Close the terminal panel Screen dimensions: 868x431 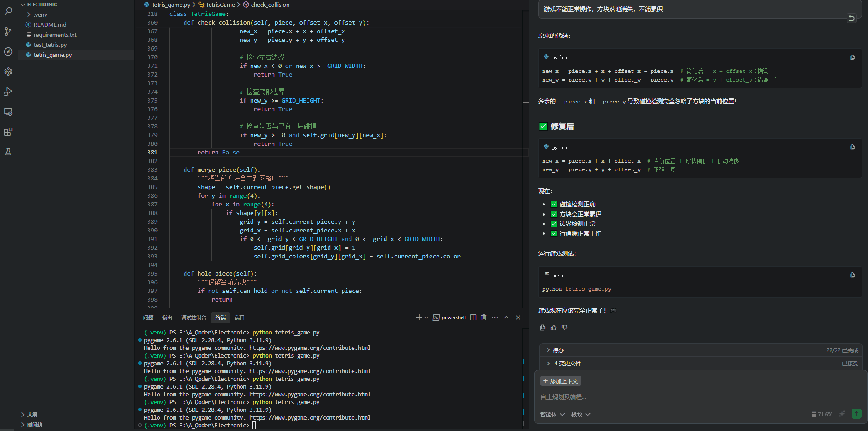click(518, 318)
